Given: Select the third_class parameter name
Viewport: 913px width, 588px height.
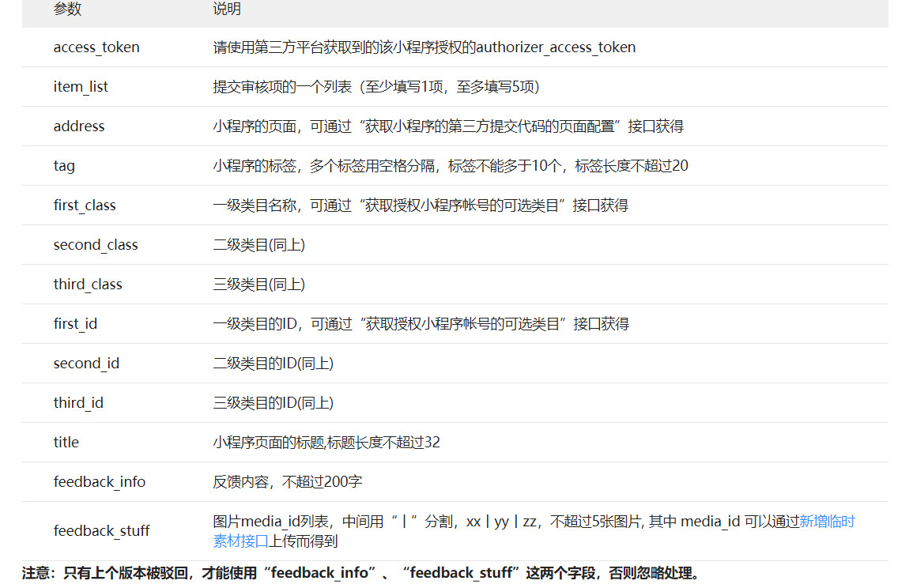Looking at the screenshot, I should pyautogui.click(x=88, y=285).
